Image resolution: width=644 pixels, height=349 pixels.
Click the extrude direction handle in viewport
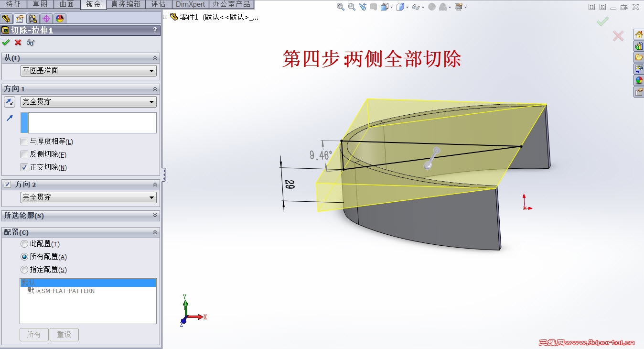[431, 159]
